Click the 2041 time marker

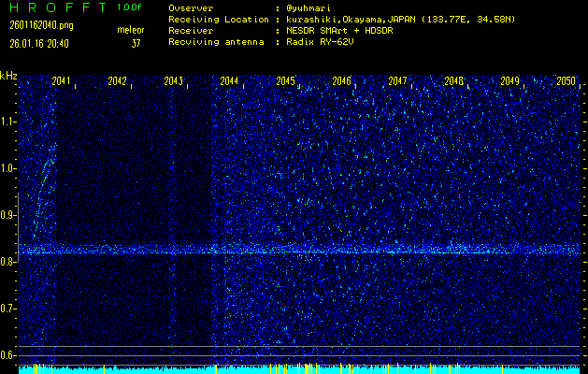61,81
